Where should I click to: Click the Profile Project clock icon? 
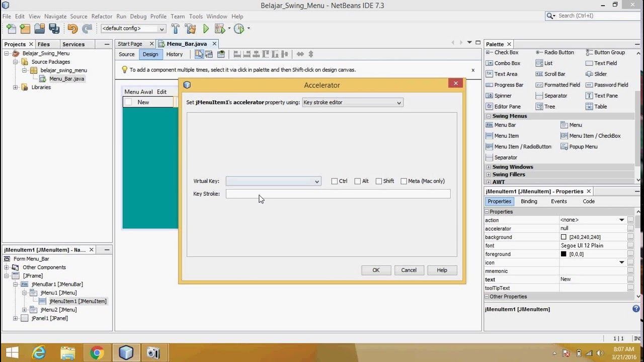tap(239, 29)
